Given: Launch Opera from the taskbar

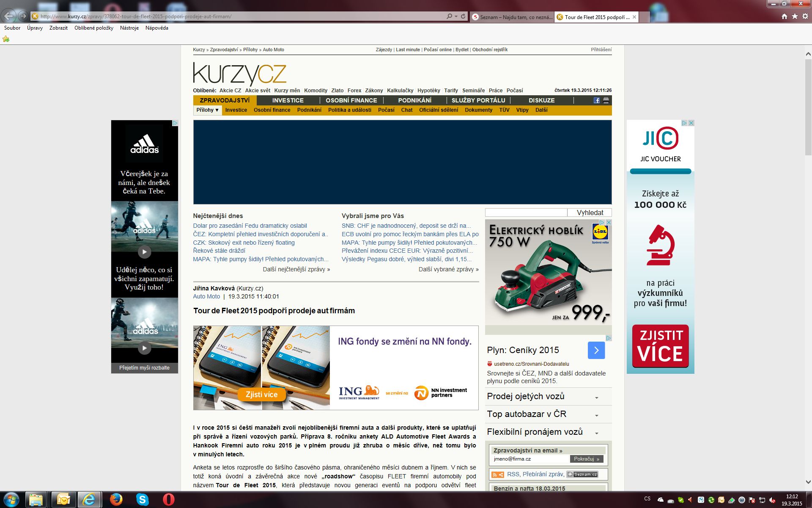Looking at the screenshot, I should 169,500.
